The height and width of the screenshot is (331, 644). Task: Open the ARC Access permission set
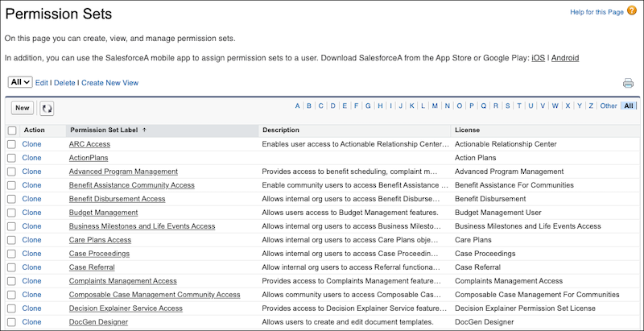89,144
